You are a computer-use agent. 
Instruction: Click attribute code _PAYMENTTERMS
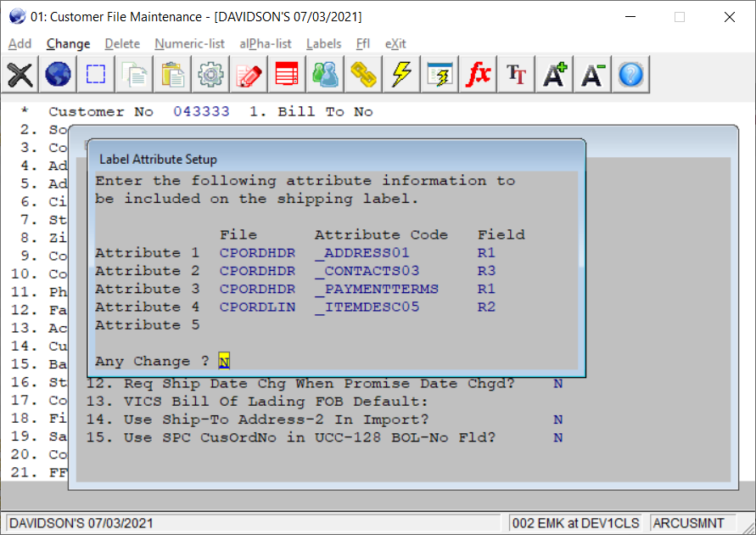coord(377,289)
